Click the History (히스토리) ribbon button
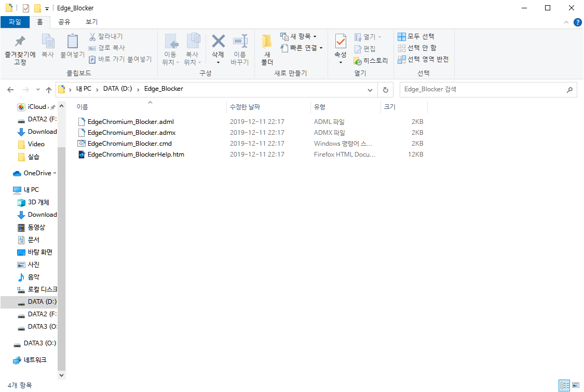Viewport: 584px width, 392px height. coord(371,61)
